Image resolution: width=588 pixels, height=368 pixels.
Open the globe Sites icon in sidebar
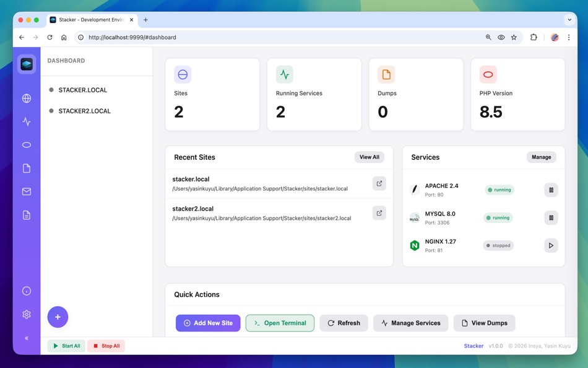(x=26, y=98)
